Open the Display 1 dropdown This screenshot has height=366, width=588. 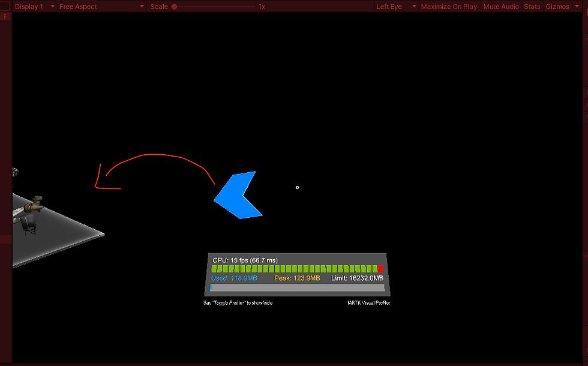[35, 7]
